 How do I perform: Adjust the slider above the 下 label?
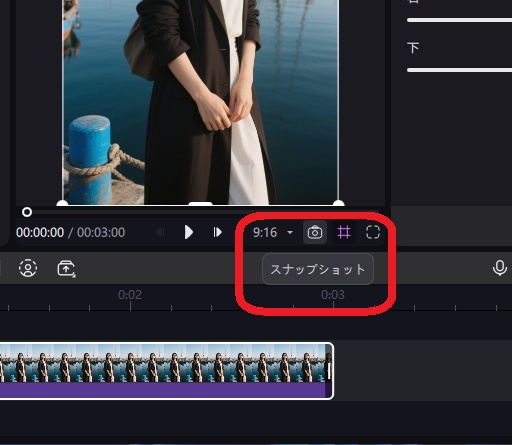coord(459,20)
